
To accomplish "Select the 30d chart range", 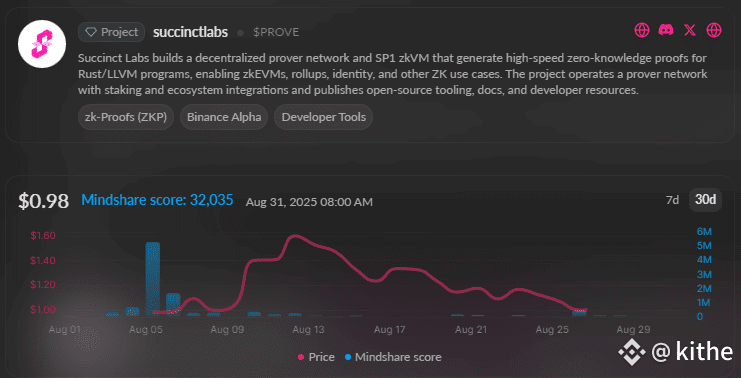I will [705, 200].
